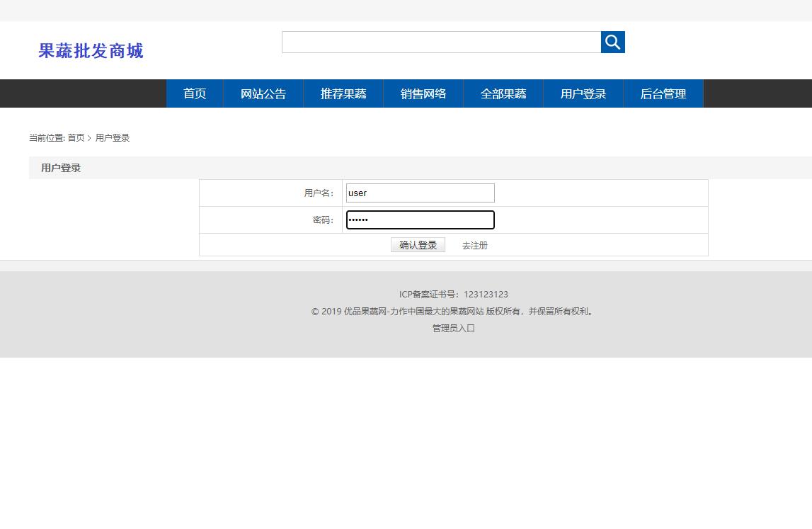The image size is (812, 529).
Task: Open the 网站公告 announcements page
Action: click(x=263, y=93)
